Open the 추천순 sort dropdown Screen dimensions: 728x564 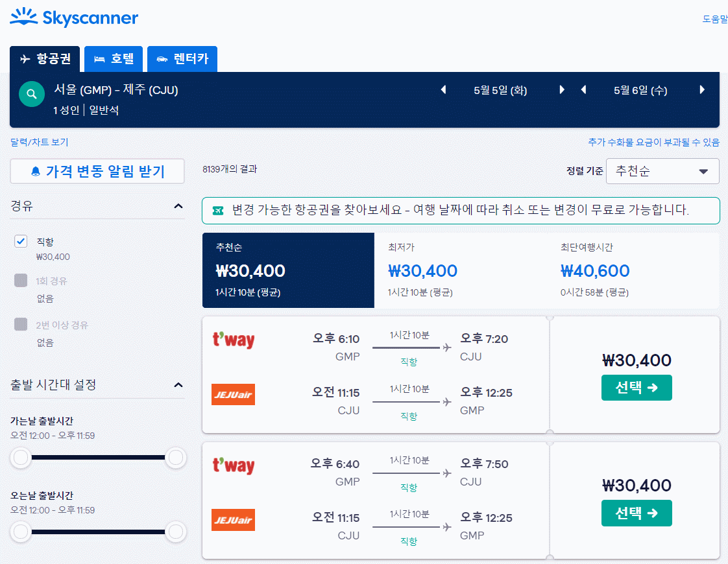click(662, 171)
